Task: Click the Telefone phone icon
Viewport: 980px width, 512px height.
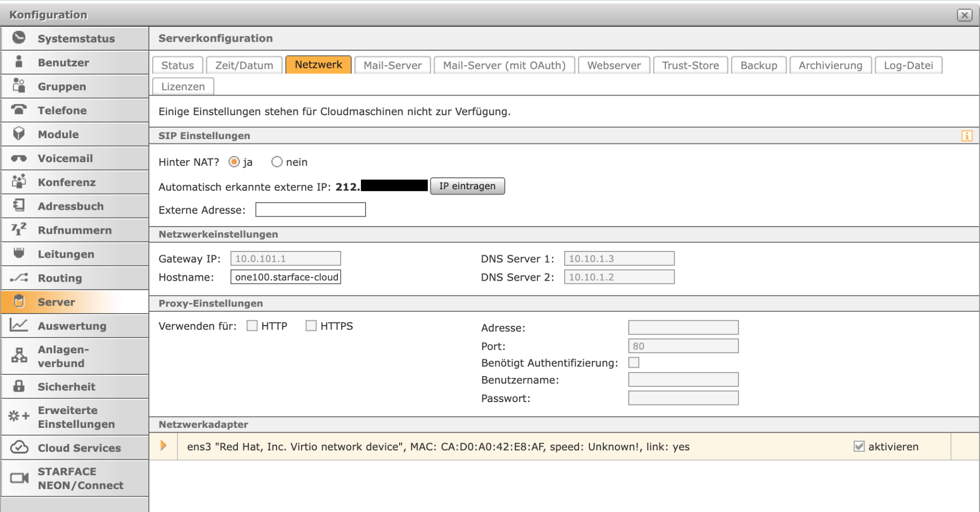Action: pos(19,109)
